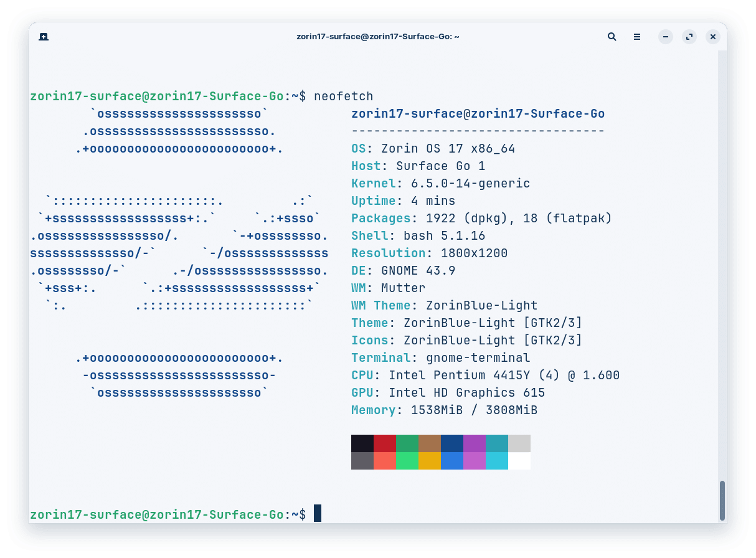756x558 pixels.
Task: Click the window title text
Action: tap(378, 37)
